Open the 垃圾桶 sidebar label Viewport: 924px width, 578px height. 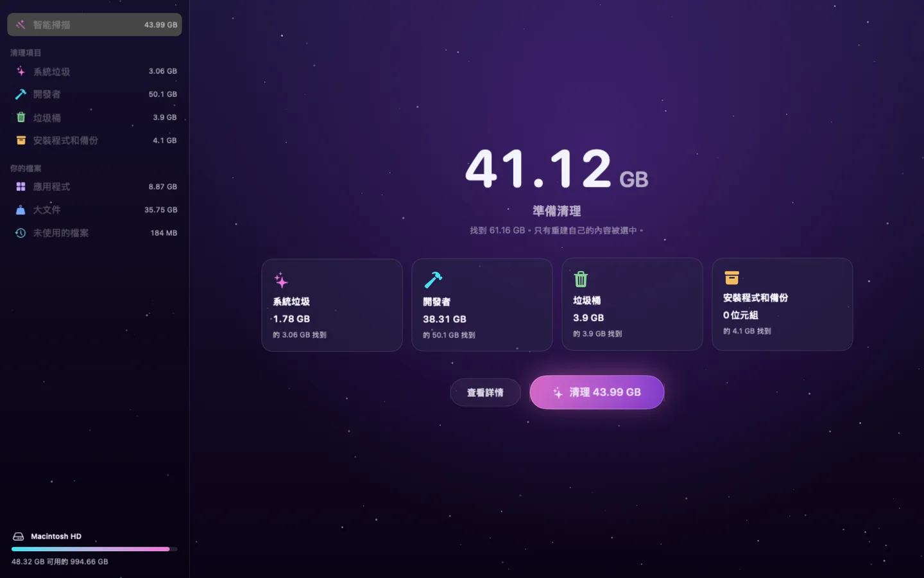47,118
